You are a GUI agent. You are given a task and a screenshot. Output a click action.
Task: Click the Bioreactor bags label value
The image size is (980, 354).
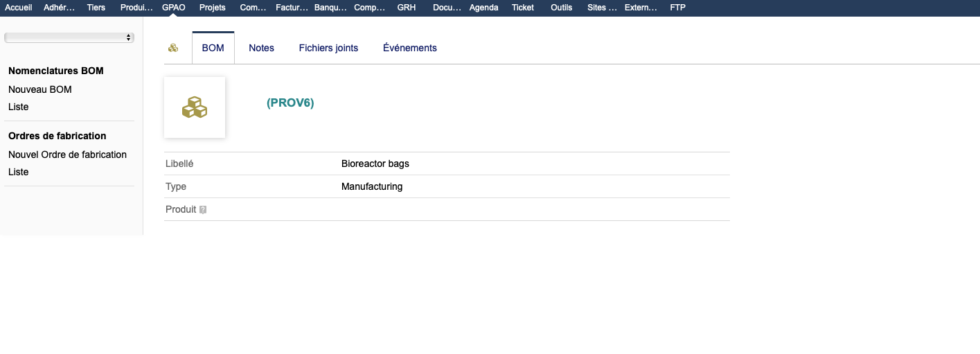(x=375, y=163)
